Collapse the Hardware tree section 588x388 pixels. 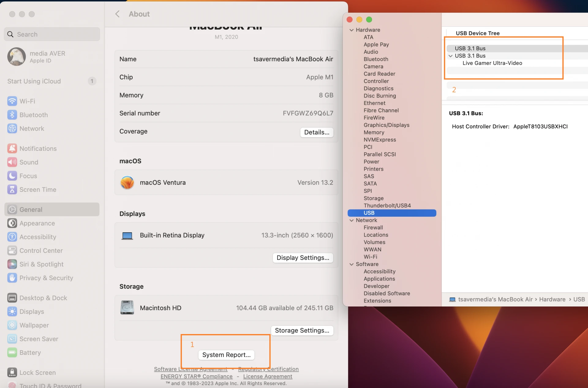[x=352, y=30]
